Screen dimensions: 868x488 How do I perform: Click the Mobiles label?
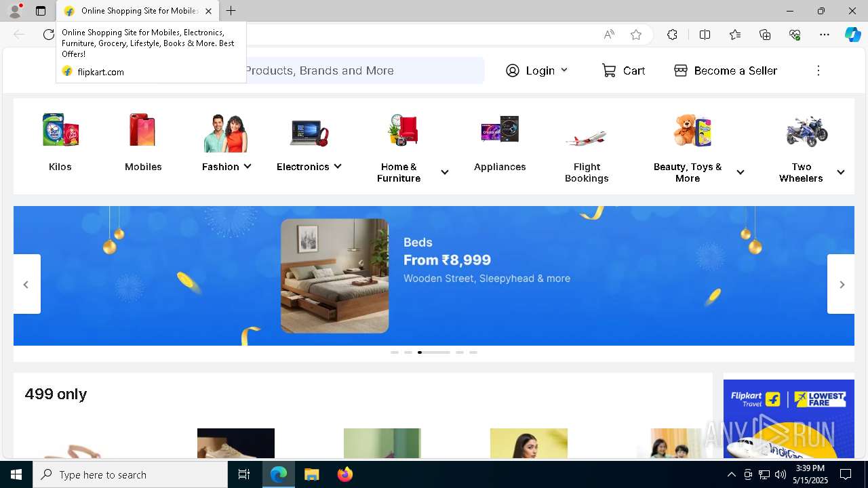(143, 167)
